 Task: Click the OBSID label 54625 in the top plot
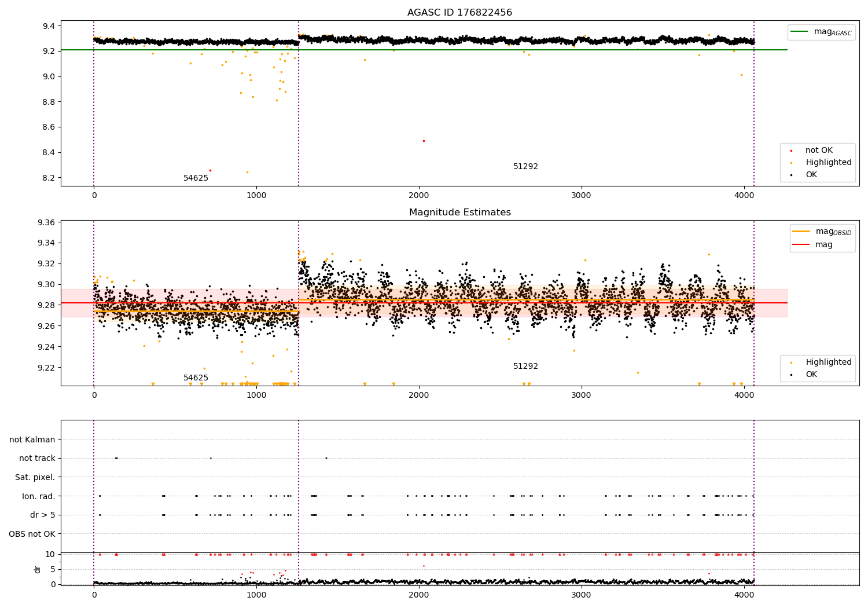tap(196, 178)
